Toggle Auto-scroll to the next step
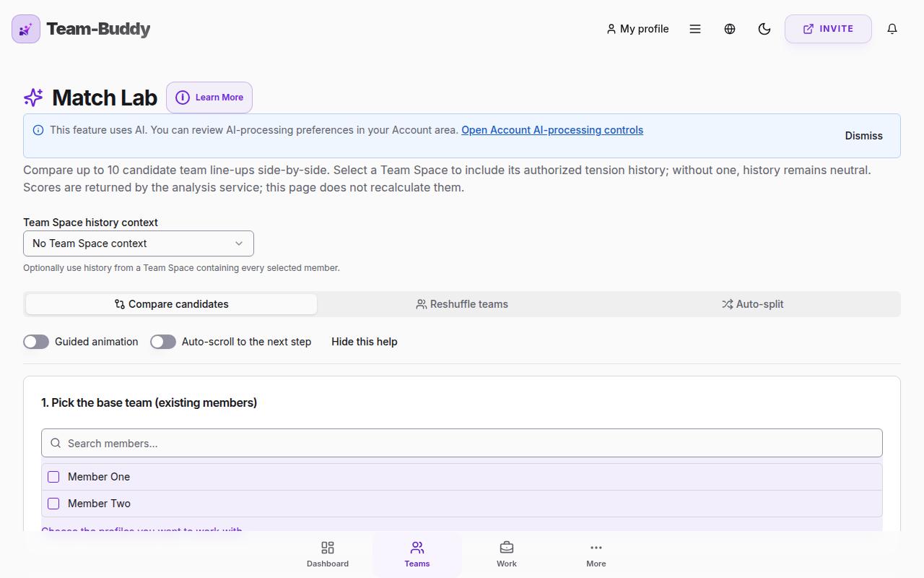This screenshot has height=578, width=924. [163, 342]
